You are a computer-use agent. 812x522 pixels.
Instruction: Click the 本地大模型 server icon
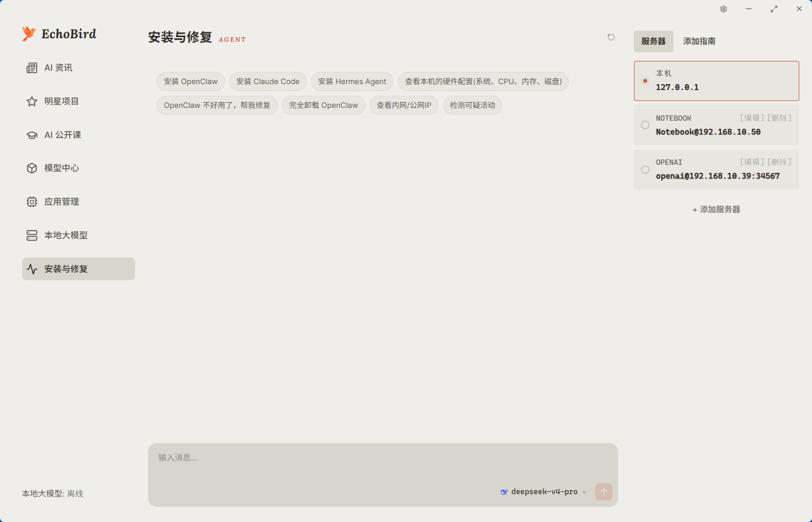tap(32, 235)
